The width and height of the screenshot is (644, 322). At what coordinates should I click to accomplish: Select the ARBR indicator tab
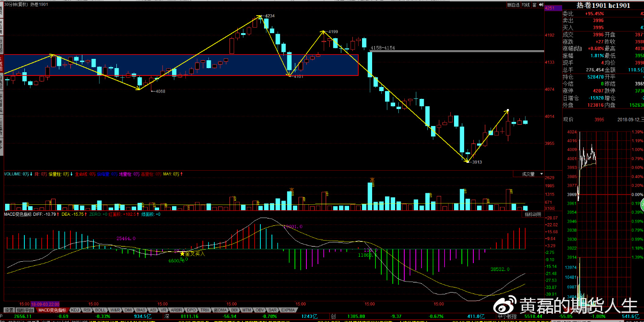(x=177, y=310)
